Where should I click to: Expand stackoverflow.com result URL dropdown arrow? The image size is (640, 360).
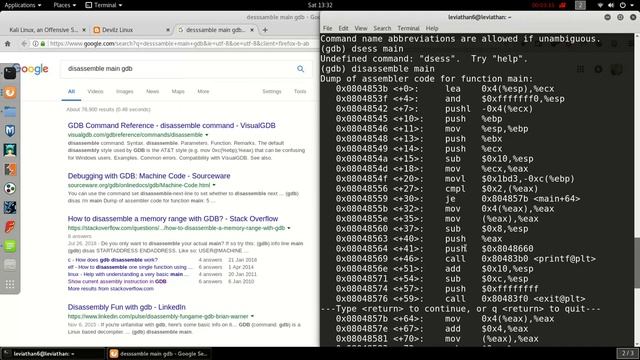(x=289, y=228)
